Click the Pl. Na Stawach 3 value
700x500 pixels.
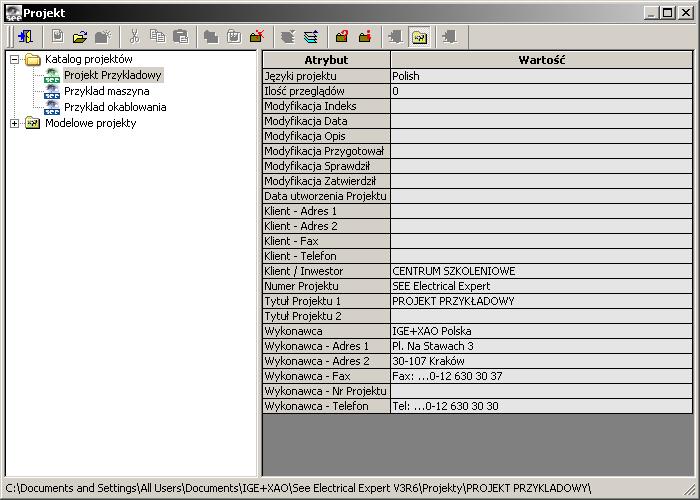click(x=542, y=346)
